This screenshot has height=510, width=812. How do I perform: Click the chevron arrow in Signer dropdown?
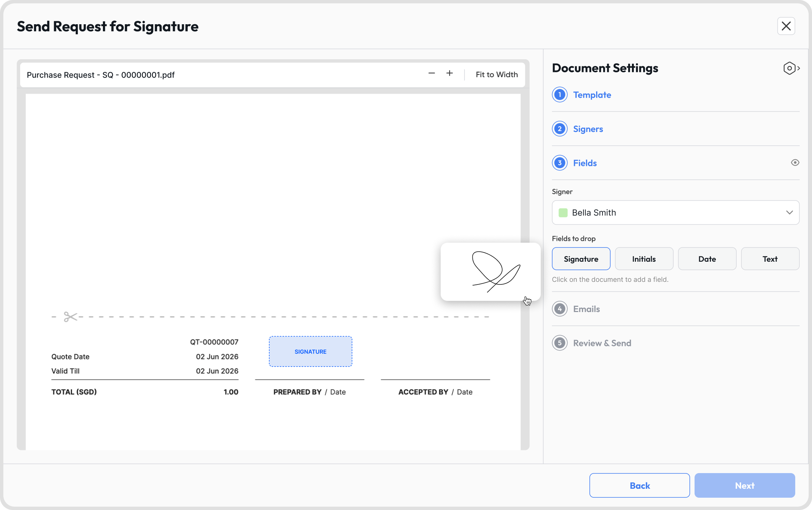tap(789, 212)
